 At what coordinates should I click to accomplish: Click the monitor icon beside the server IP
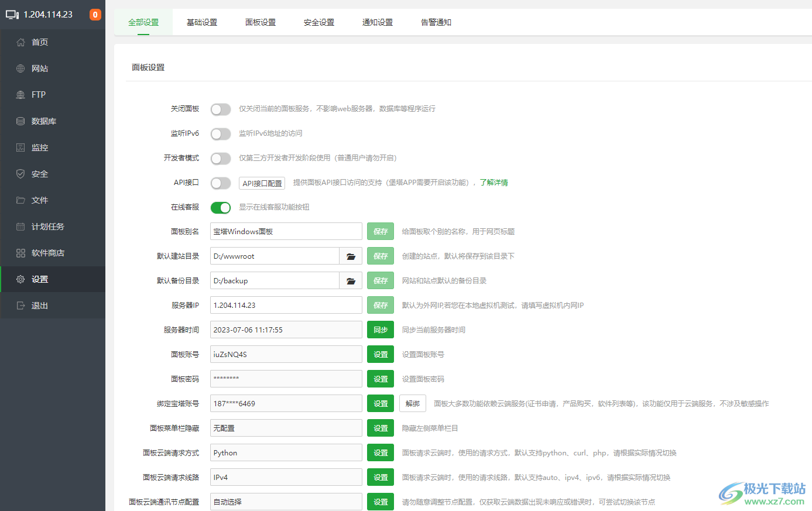coord(12,15)
